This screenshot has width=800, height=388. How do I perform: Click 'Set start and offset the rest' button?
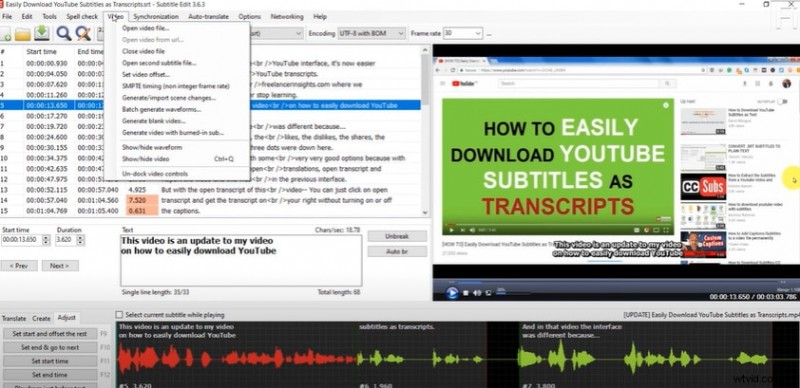pos(50,334)
